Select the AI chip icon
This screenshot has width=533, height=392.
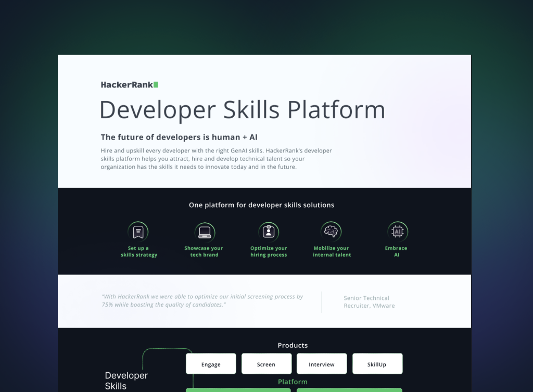tap(397, 232)
